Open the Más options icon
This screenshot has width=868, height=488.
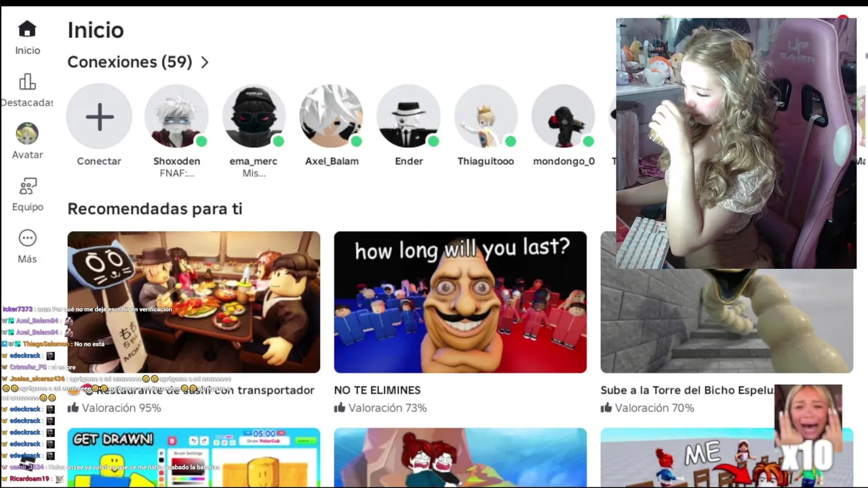tap(27, 238)
